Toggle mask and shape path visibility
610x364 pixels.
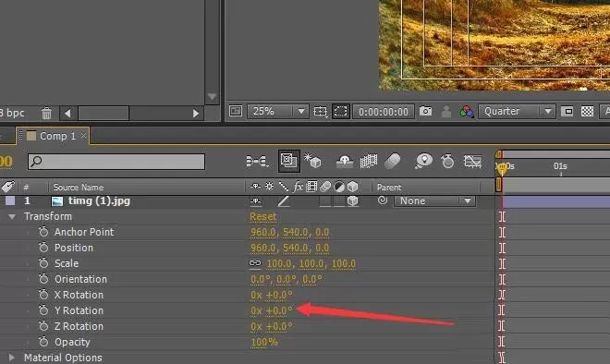click(340, 112)
